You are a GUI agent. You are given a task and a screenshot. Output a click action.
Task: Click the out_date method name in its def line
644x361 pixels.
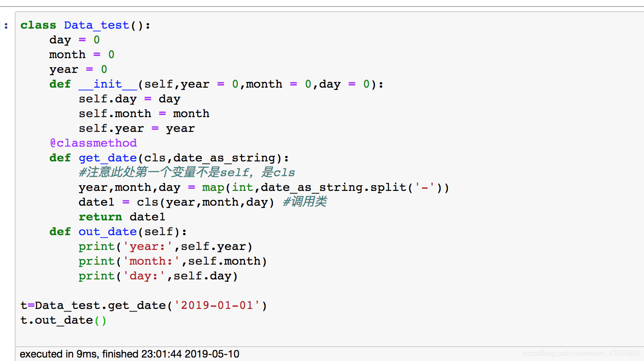point(108,232)
